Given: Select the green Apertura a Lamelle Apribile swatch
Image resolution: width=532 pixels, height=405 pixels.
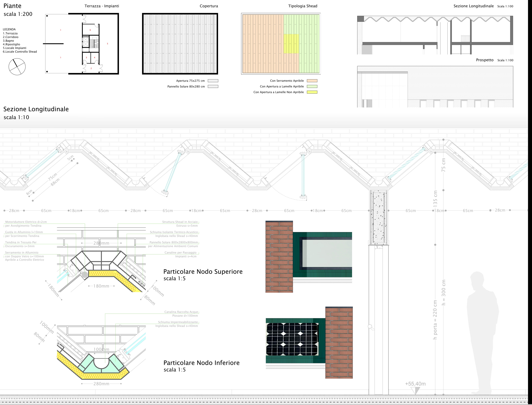Looking at the screenshot, I should coord(312,86).
